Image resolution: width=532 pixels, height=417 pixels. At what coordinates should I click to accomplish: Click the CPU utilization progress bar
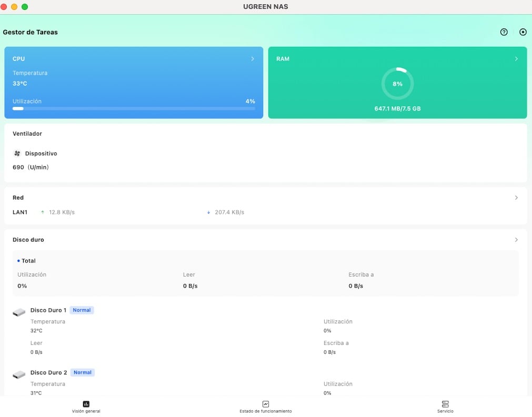tap(134, 108)
